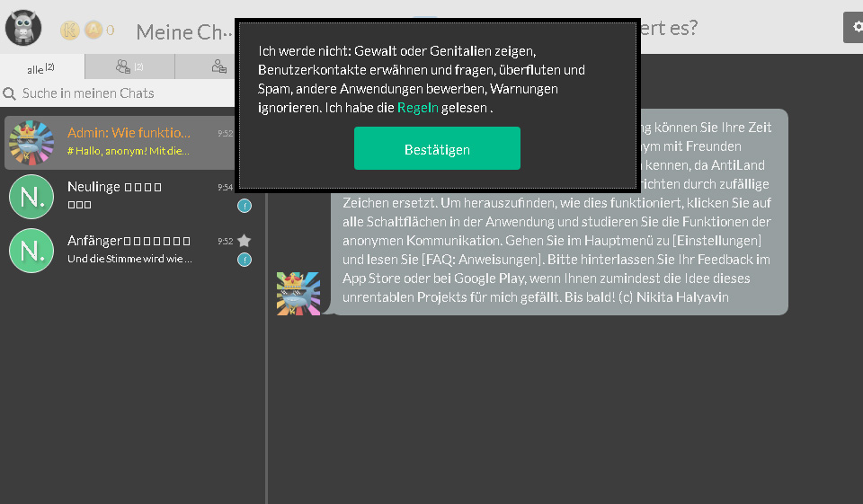The width and height of the screenshot is (863, 504).
Task: Switch to the private chats tab
Action: [218, 66]
